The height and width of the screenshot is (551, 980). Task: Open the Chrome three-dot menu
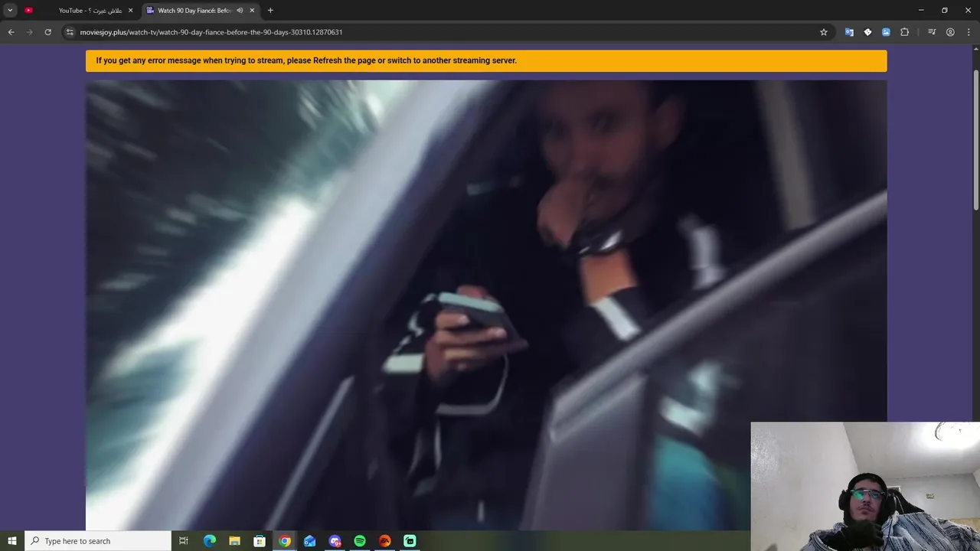click(x=969, y=32)
